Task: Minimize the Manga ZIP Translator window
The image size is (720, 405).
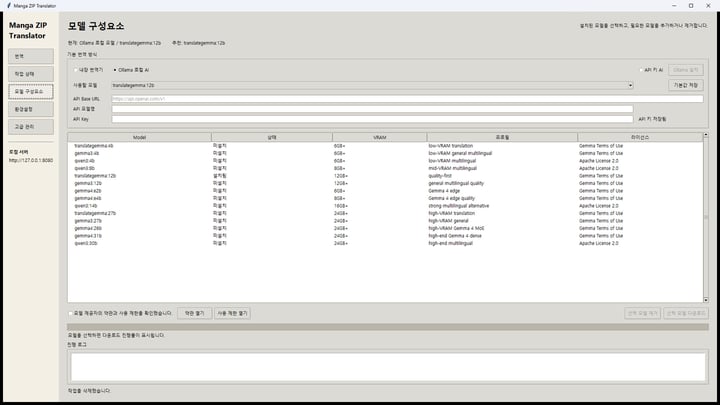Action: pos(674,6)
